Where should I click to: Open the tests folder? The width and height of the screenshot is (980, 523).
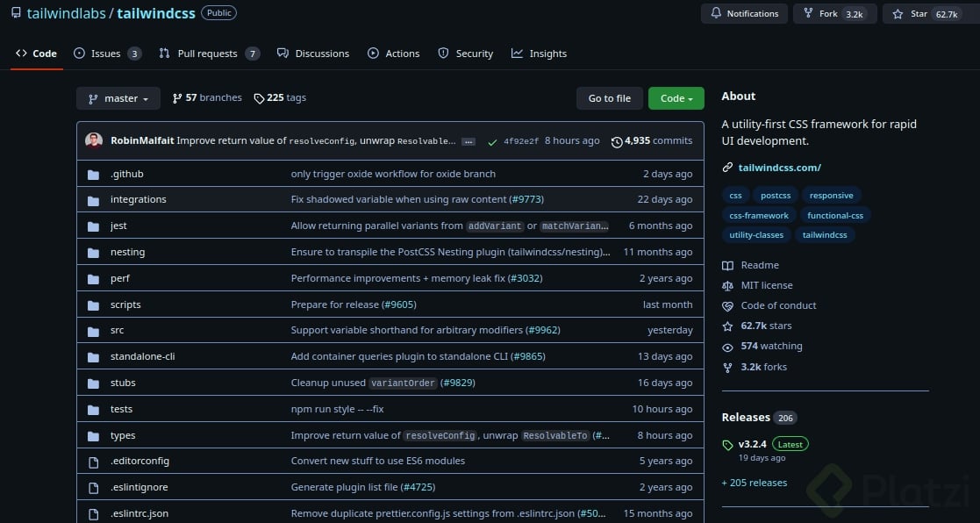[121, 409]
